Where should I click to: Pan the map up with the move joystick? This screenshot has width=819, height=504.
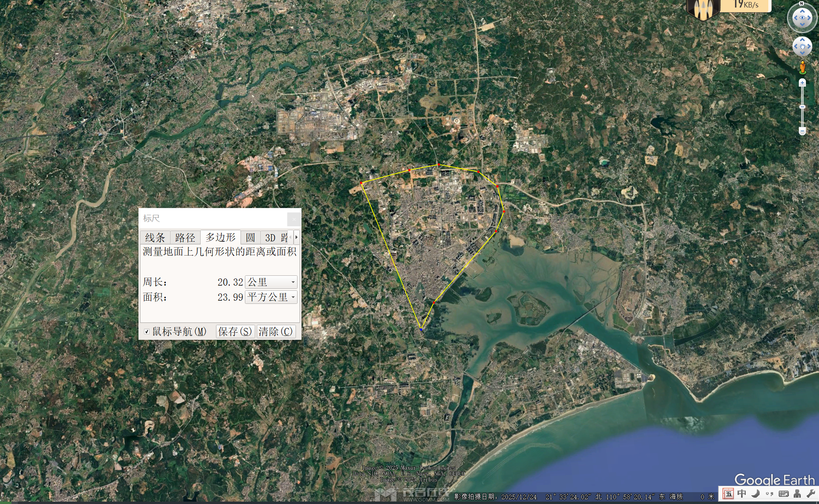pyautogui.click(x=802, y=40)
